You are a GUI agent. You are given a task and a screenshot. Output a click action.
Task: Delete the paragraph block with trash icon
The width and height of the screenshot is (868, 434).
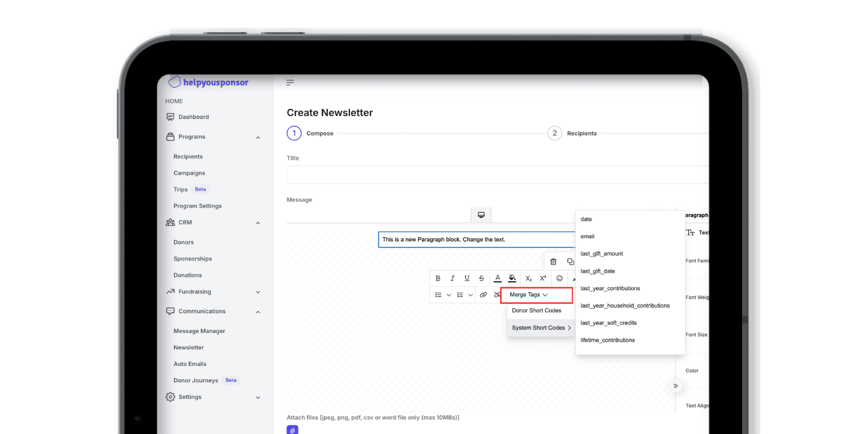[x=553, y=261]
